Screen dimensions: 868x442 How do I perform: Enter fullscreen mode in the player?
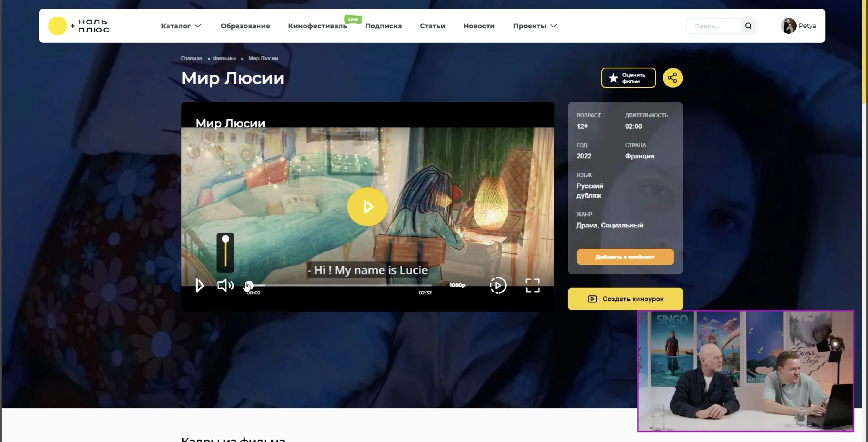point(532,285)
